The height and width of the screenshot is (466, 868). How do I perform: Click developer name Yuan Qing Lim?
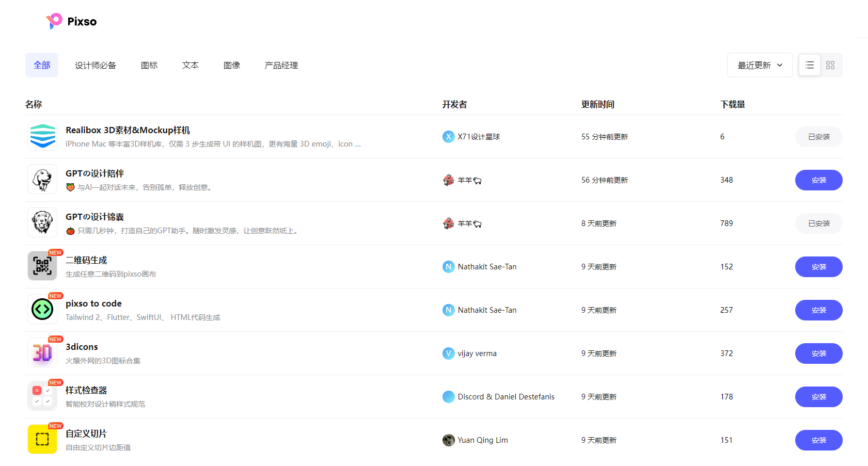tap(483, 440)
